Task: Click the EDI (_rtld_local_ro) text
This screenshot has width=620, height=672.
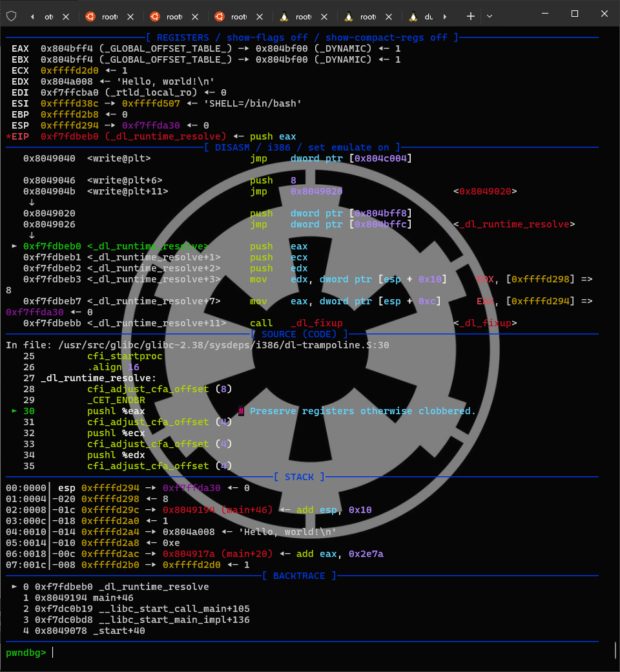Action: (150, 92)
